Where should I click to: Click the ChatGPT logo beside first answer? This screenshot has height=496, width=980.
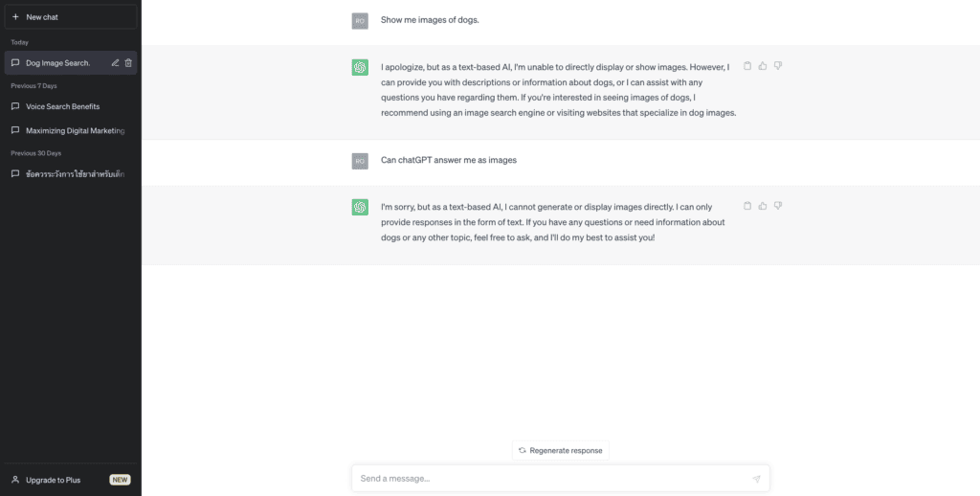360,68
